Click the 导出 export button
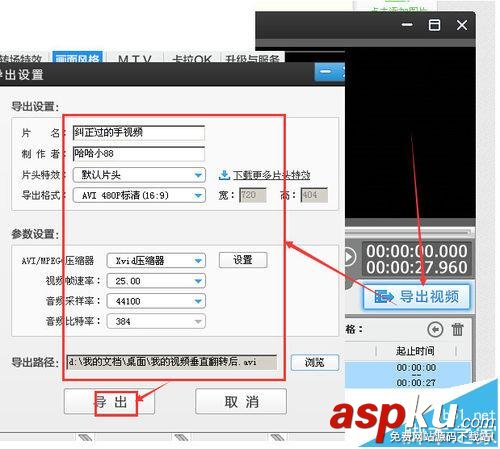Screen dimensions: 500x449 [x=109, y=402]
